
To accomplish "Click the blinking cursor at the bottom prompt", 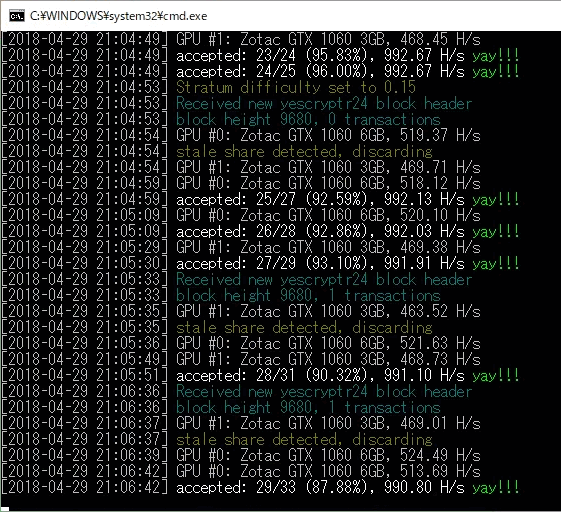I will pos(5,509).
